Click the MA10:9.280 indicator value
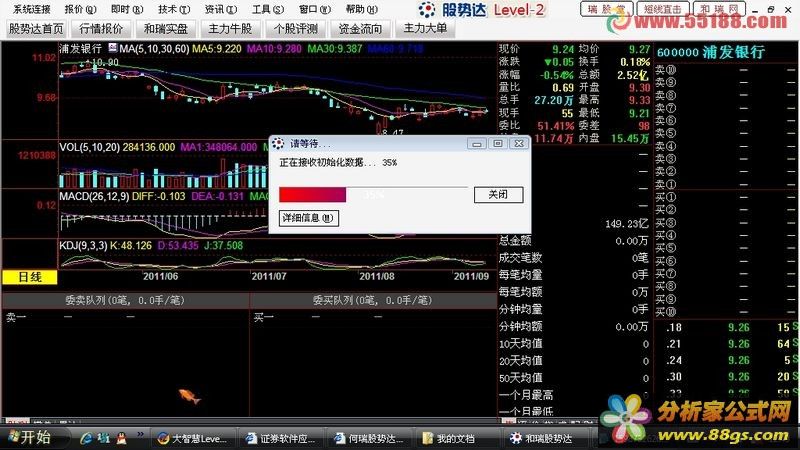The height and width of the screenshot is (450, 800). pos(274,49)
